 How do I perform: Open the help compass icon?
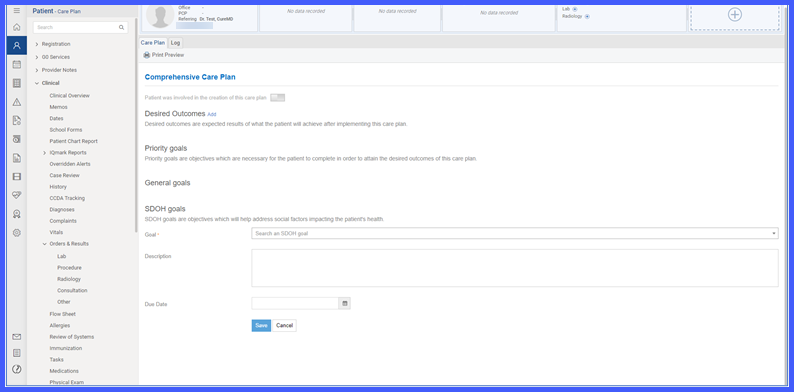(x=17, y=369)
